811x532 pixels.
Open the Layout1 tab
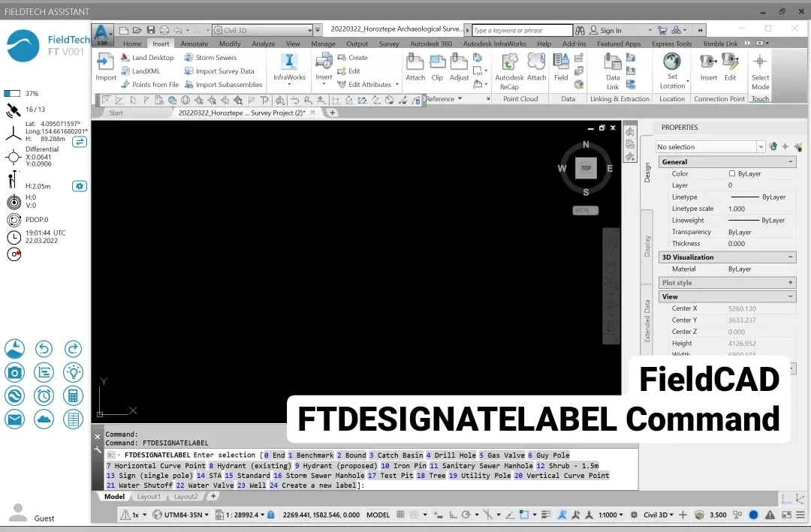pos(149,496)
